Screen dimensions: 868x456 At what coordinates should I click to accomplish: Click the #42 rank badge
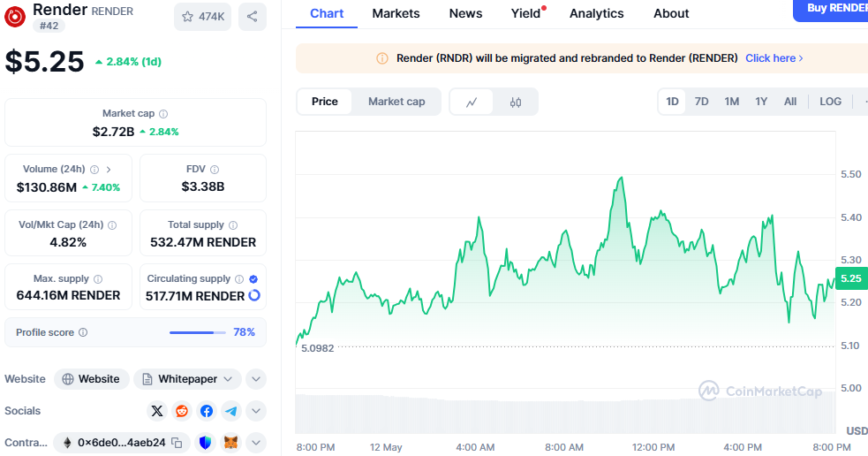[49, 26]
